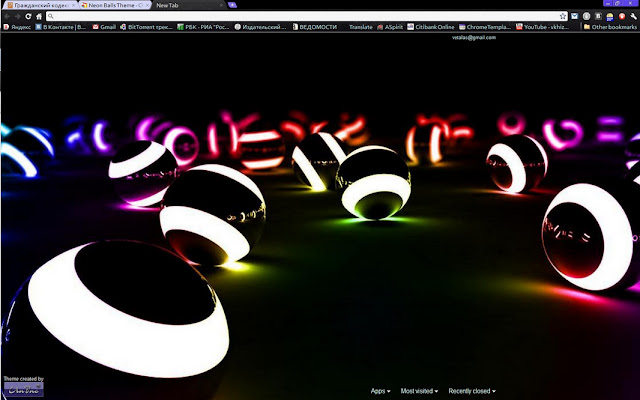Open the ASpirit bookmark
This screenshot has width=640, height=400.
[x=390, y=27]
